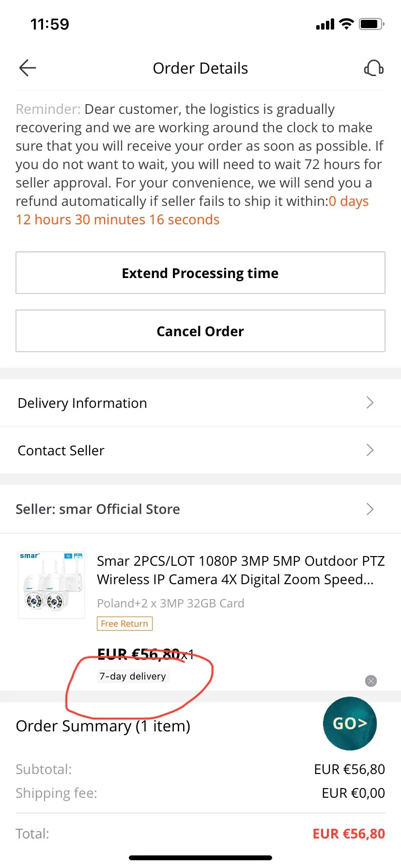Open the Smar 2PCS/LOT camera product title

[x=241, y=570]
